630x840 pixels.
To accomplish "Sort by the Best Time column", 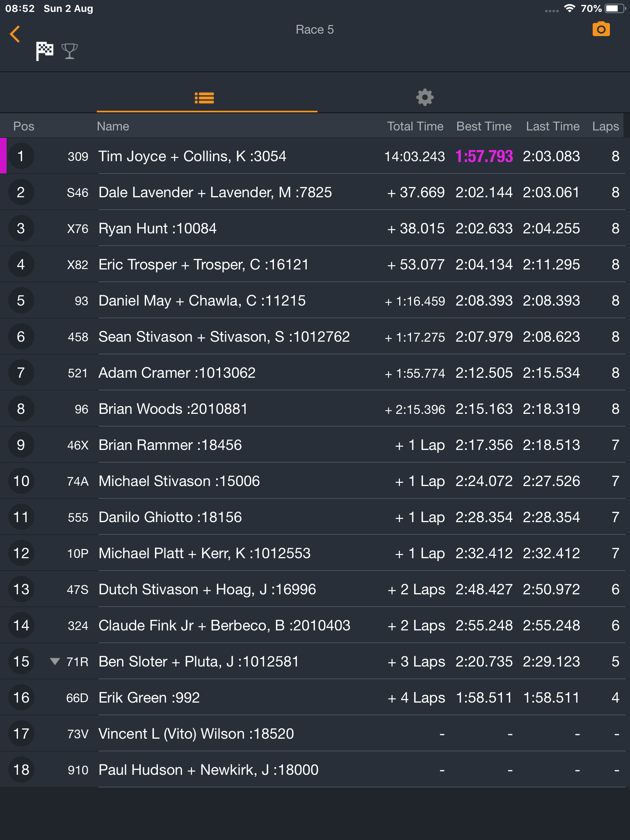I will click(x=484, y=126).
